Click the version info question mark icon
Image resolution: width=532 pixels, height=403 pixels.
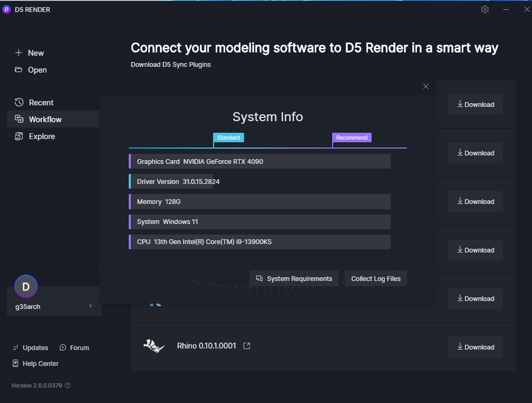[68, 385]
